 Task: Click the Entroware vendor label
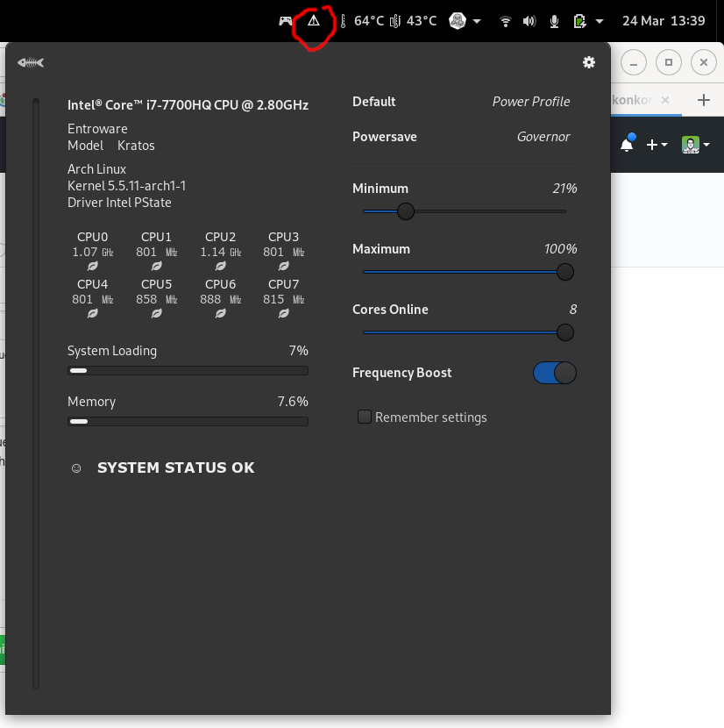97,129
